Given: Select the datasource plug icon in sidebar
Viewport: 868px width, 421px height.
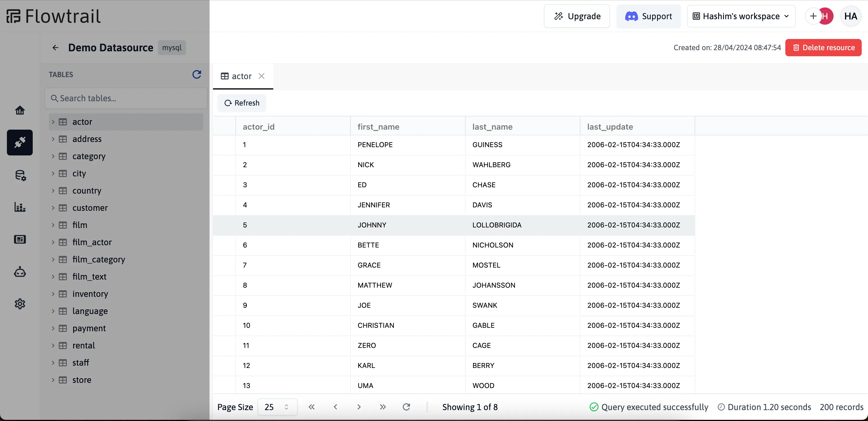Looking at the screenshot, I should [x=20, y=142].
